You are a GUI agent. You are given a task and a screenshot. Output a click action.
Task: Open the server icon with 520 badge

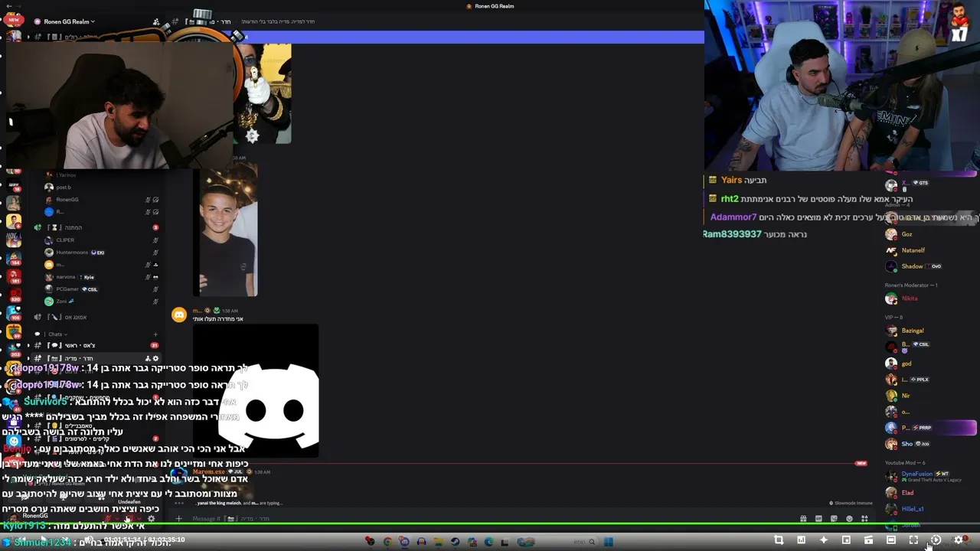coord(14,295)
